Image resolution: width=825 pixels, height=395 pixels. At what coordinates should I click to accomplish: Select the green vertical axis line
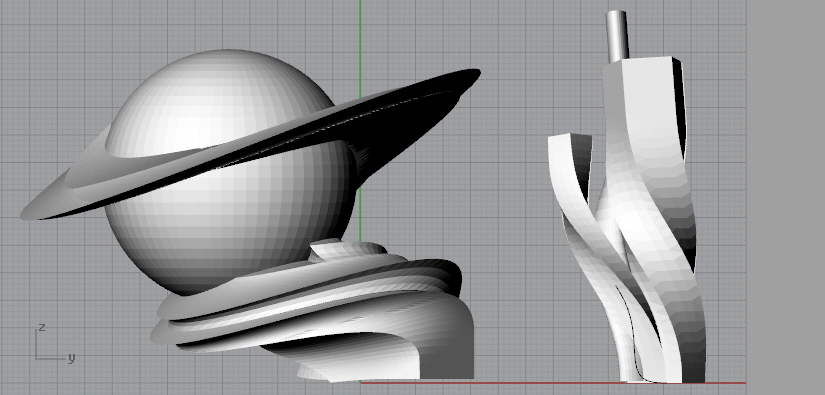click(x=360, y=121)
